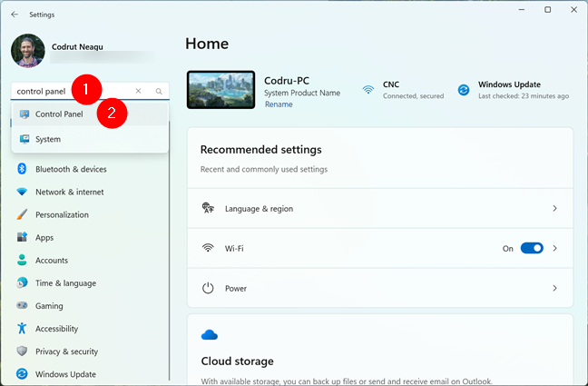The width and height of the screenshot is (588, 386).
Task: Expand Wi-Fi row chevron
Action: pos(554,248)
